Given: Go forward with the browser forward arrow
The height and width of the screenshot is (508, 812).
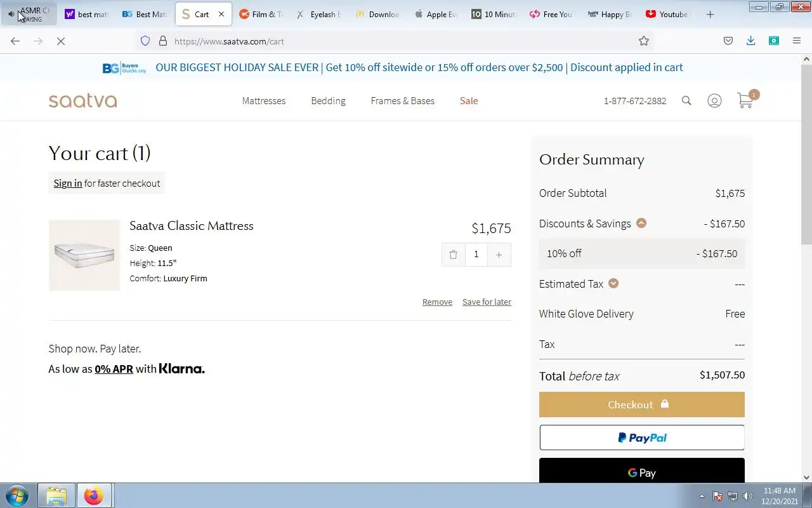Looking at the screenshot, I should (38, 41).
